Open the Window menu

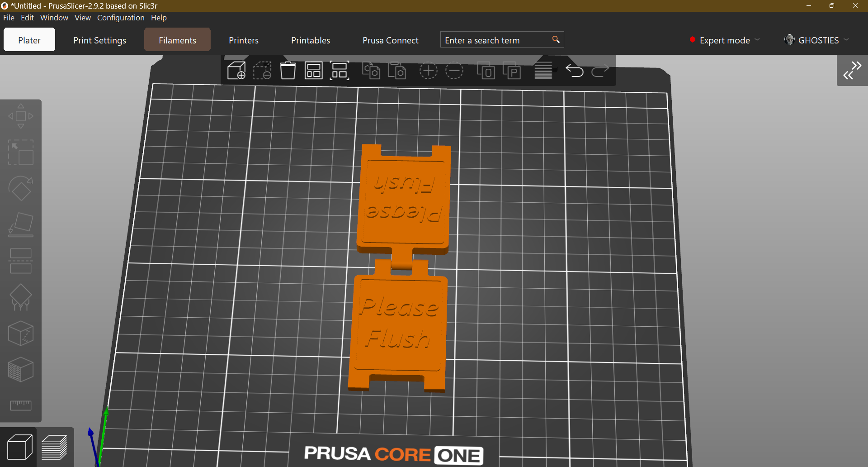coord(54,18)
